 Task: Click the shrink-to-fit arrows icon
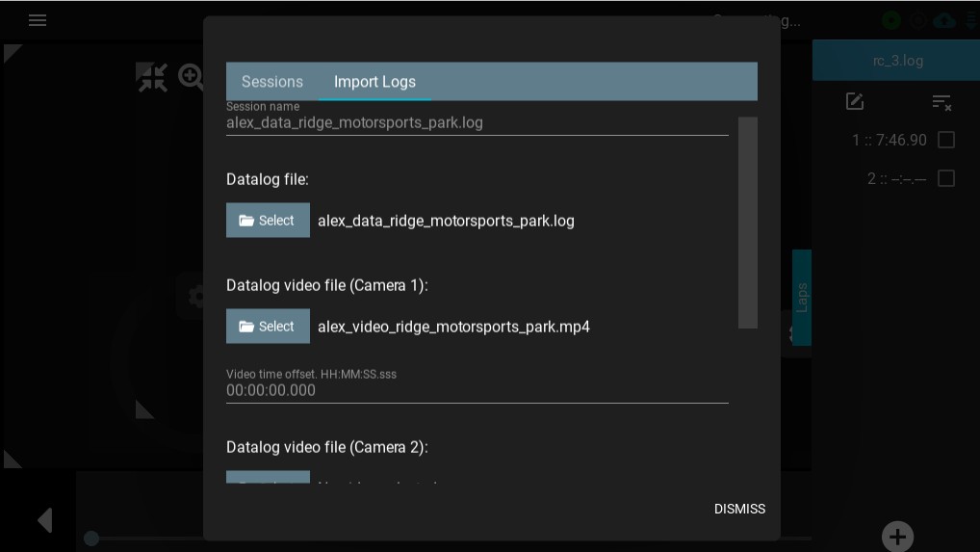coord(151,77)
